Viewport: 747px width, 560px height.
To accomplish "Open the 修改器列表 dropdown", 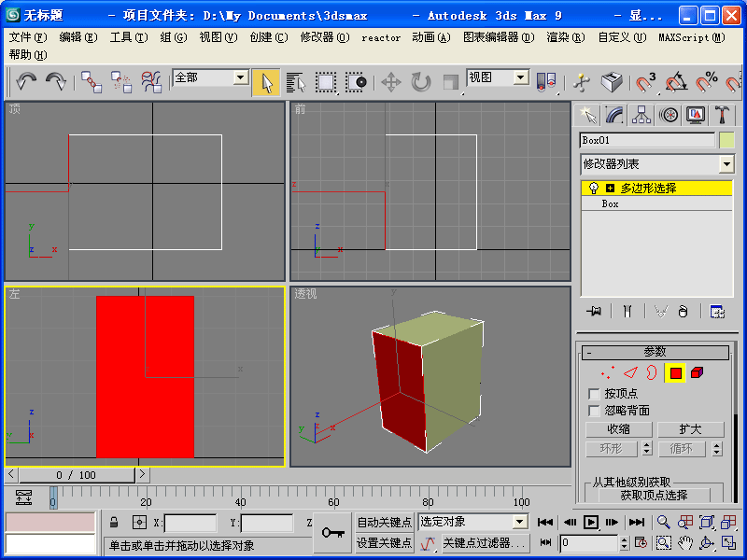I will (x=726, y=164).
